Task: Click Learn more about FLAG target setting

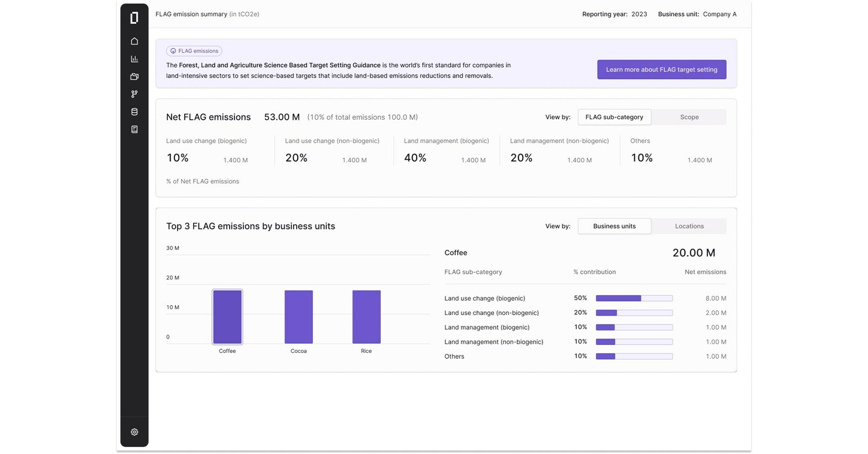Action: click(661, 69)
